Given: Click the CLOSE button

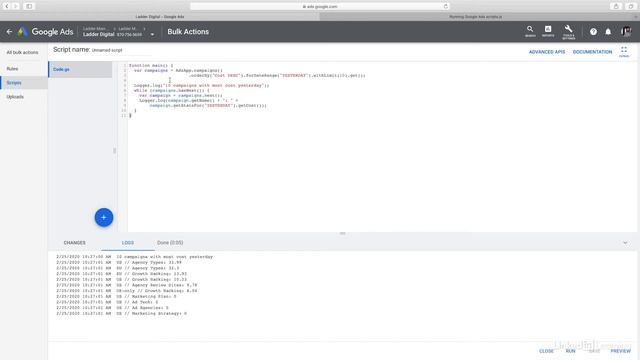Looking at the screenshot, I should (546, 351).
